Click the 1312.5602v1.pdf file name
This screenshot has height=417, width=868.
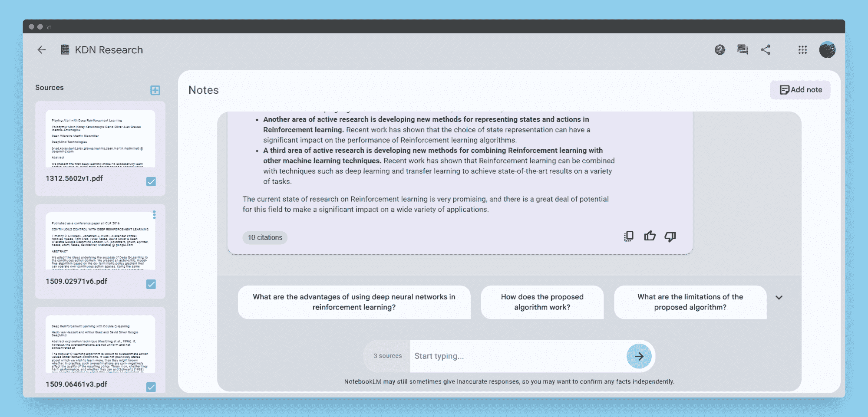tap(74, 178)
